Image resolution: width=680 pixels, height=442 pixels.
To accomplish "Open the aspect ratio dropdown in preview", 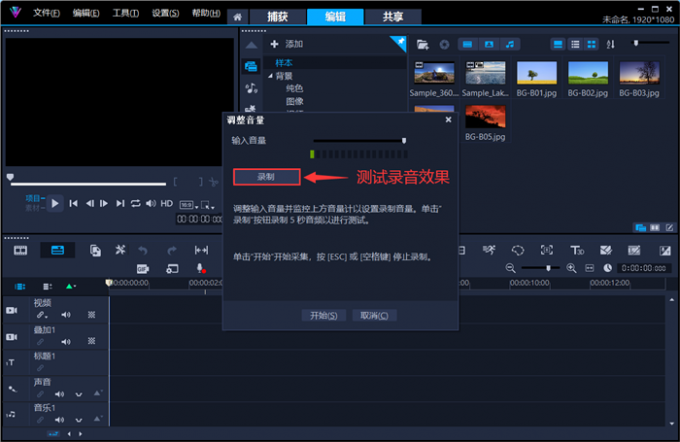I will [x=189, y=205].
